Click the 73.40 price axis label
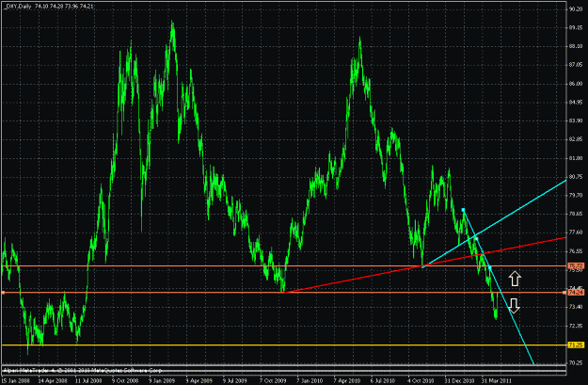 tap(576, 307)
